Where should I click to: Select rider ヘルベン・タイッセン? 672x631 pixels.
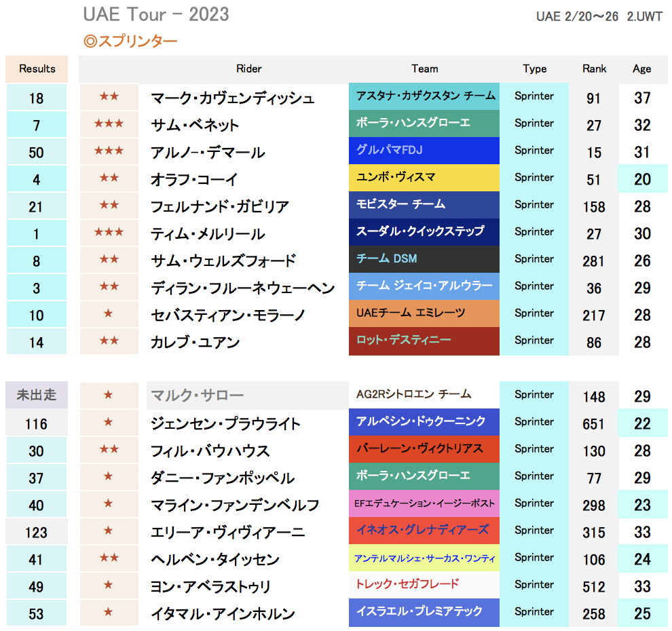(214, 560)
